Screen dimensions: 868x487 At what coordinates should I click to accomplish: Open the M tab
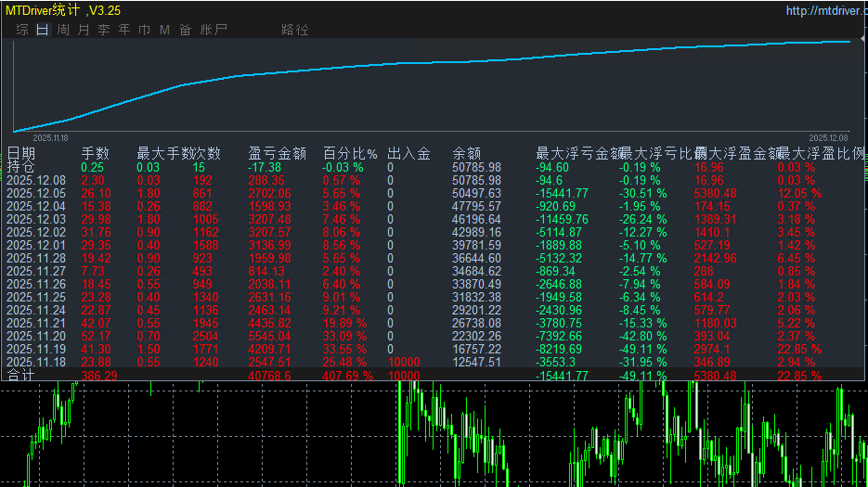pyautogui.click(x=164, y=30)
